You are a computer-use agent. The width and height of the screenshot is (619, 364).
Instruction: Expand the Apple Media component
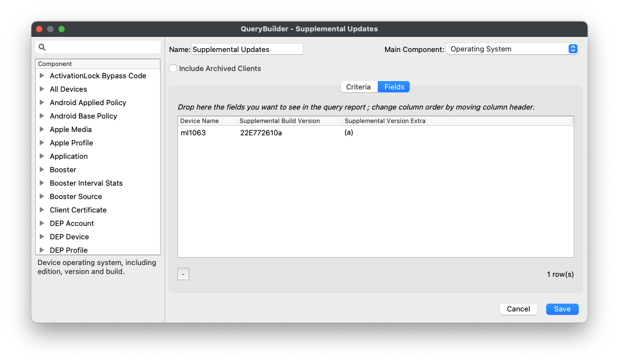[x=42, y=129]
